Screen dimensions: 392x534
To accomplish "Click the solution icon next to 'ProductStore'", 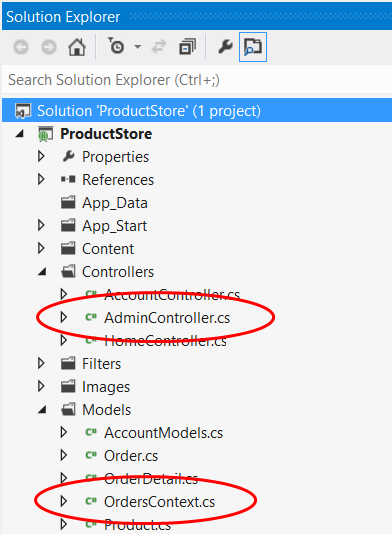I will [x=23, y=111].
